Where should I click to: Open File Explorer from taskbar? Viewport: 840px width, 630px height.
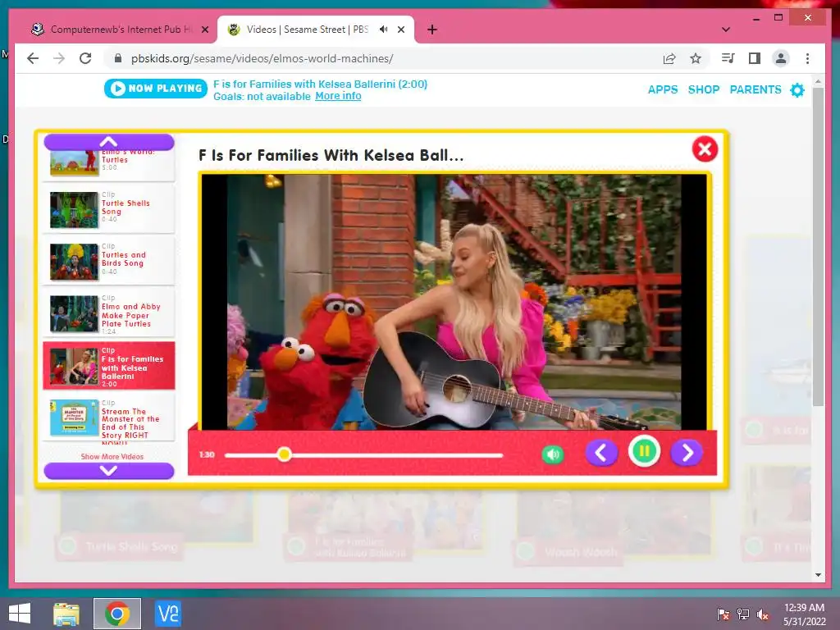click(66, 614)
